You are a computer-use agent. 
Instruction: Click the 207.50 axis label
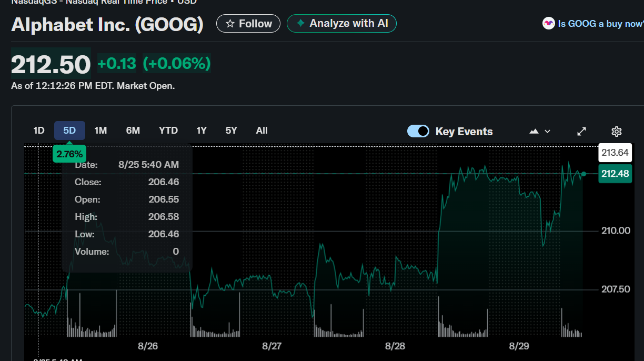click(x=616, y=289)
